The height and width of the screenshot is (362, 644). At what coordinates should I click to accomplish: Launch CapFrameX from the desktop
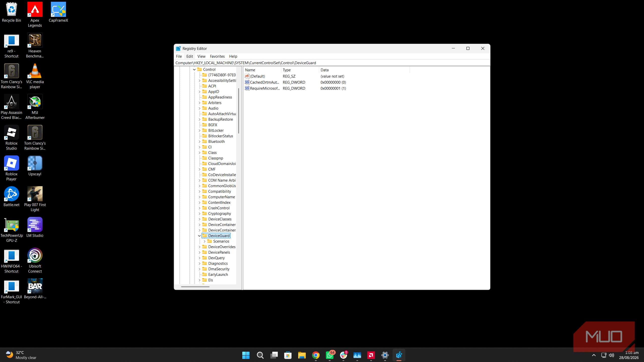(58, 12)
